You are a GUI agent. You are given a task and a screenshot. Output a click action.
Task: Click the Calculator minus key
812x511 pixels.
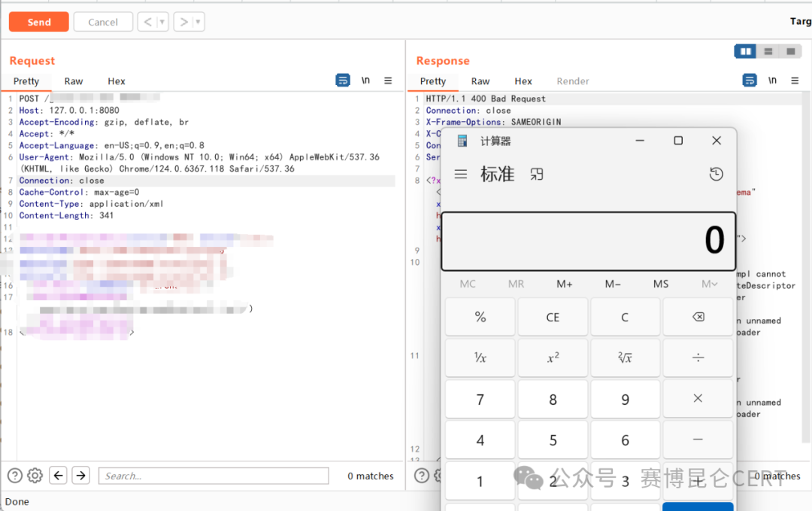698,440
